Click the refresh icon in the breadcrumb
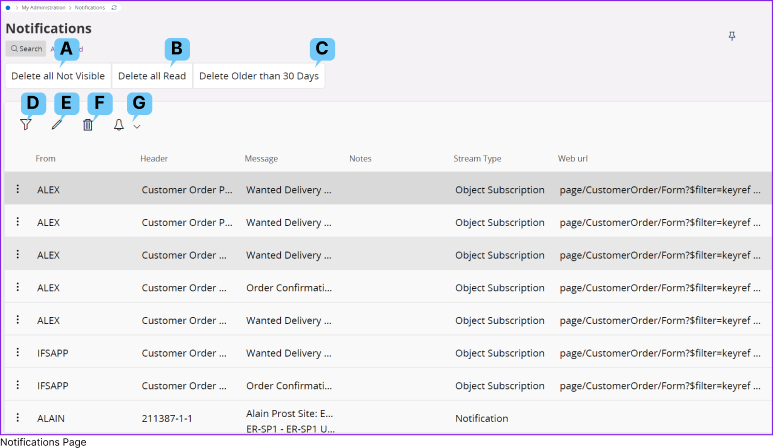The width and height of the screenshot is (773, 448). click(114, 7)
